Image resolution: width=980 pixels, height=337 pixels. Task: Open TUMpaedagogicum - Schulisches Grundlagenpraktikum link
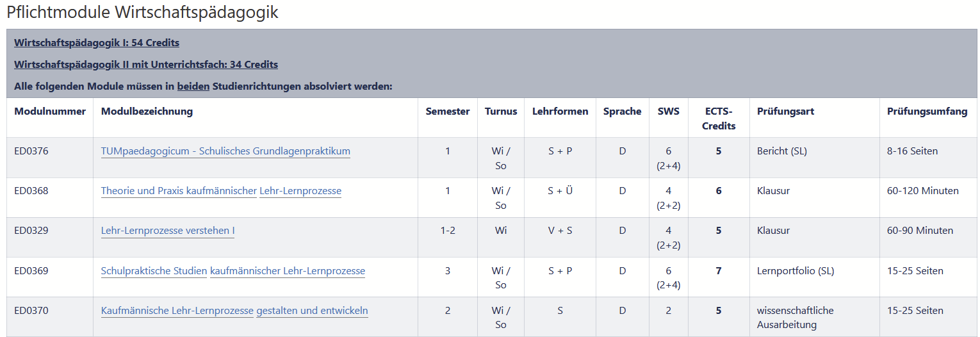pos(225,152)
